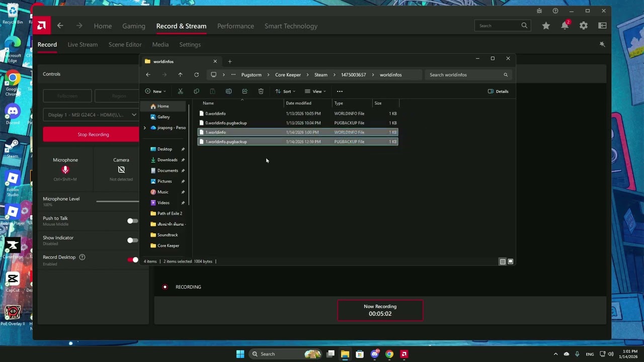Open the See more (three dots) toolbar menu

pyautogui.click(x=340, y=92)
